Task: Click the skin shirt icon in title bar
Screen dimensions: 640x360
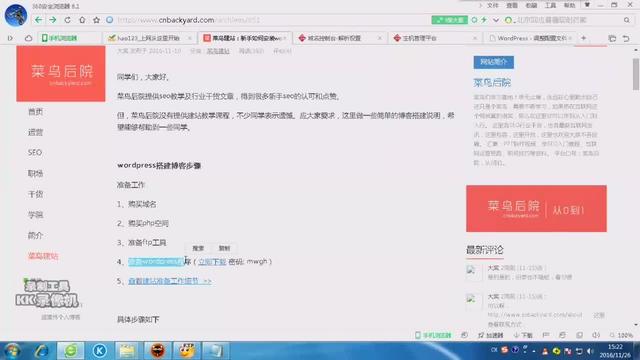Action: tap(587, 5)
